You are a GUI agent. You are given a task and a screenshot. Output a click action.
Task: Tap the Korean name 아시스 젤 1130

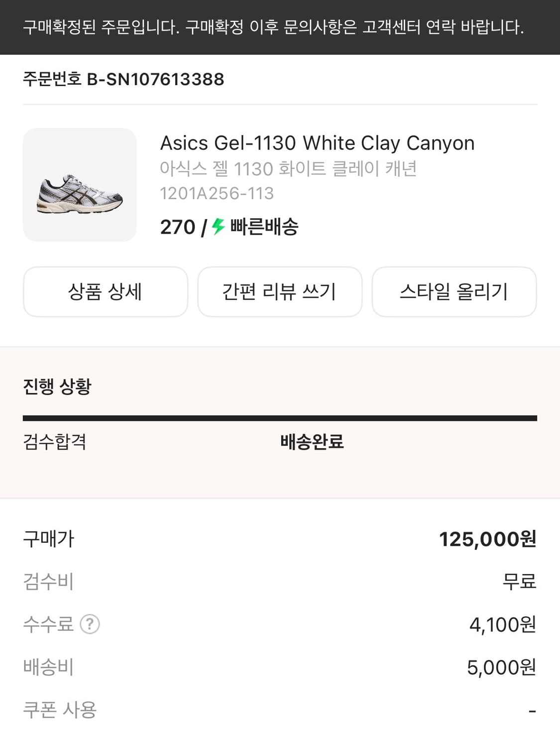click(x=288, y=169)
